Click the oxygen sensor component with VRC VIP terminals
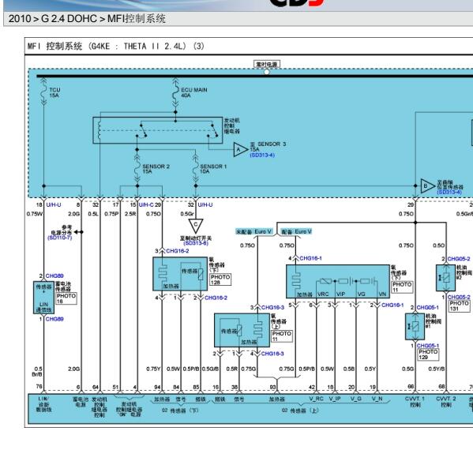This screenshot has height=476, width=473. click(338, 281)
